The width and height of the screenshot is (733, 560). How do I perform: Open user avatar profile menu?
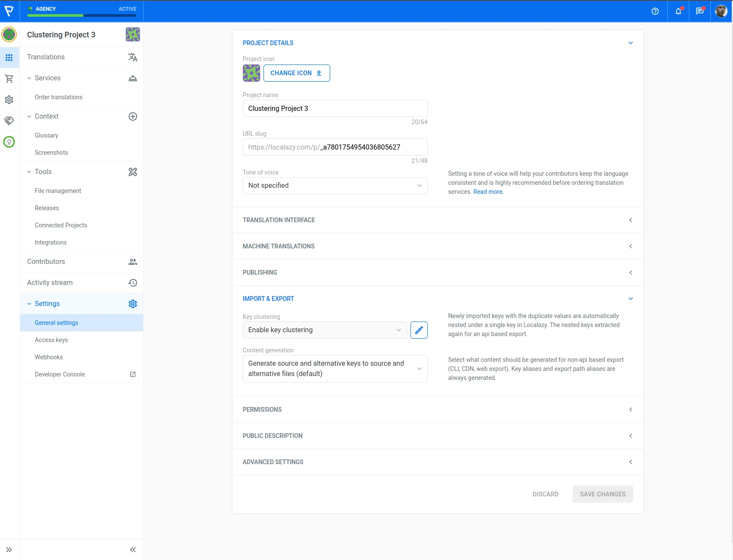coord(721,11)
